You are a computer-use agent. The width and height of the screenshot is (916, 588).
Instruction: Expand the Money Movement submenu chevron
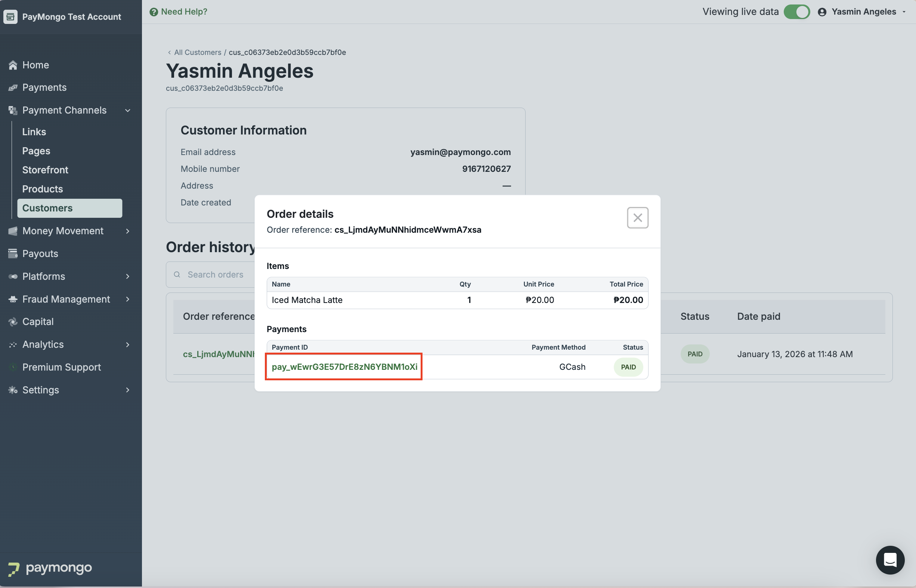click(x=128, y=231)
